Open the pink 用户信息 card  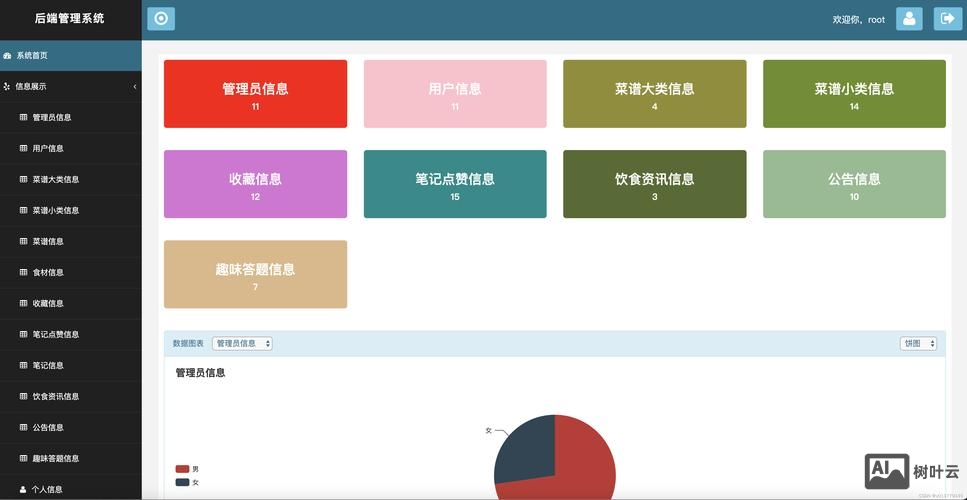(x=455, y=94)
